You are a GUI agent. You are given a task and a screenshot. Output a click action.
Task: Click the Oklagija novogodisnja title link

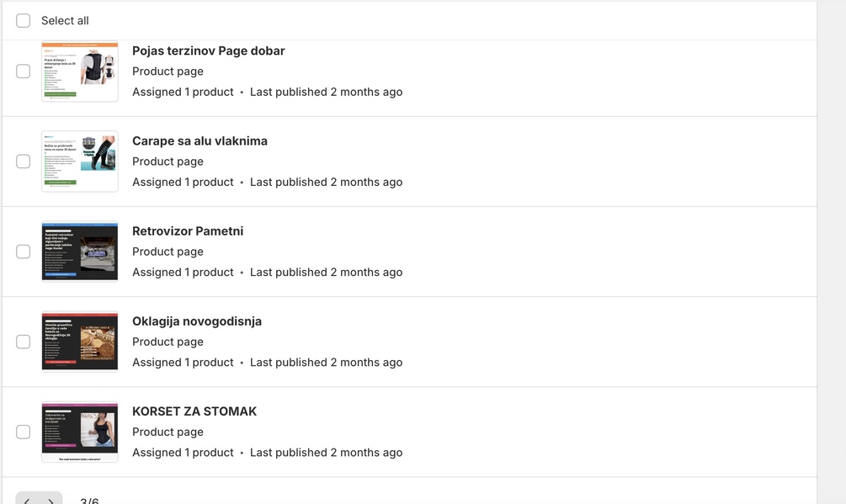point(197,321)
